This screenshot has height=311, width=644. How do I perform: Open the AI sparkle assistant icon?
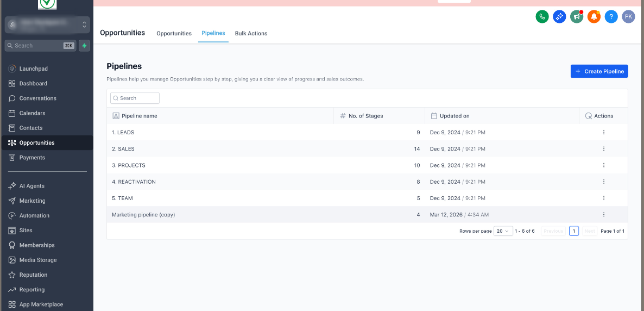tap(559, 17)
